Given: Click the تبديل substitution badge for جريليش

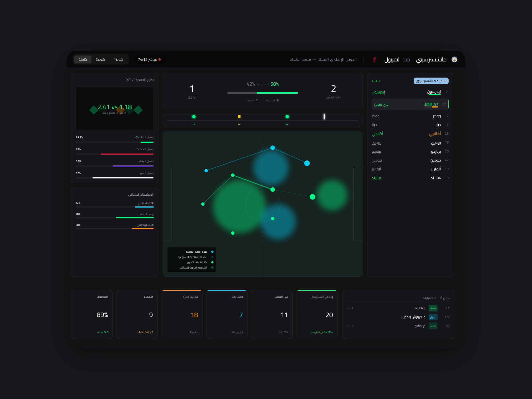Looking at the screenshot, I should coord(433,317).
